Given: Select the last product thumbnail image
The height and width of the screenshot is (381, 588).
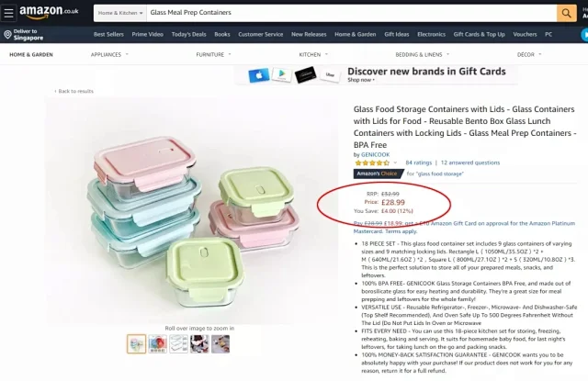Looking at the screenshot, I should (220, 344).
